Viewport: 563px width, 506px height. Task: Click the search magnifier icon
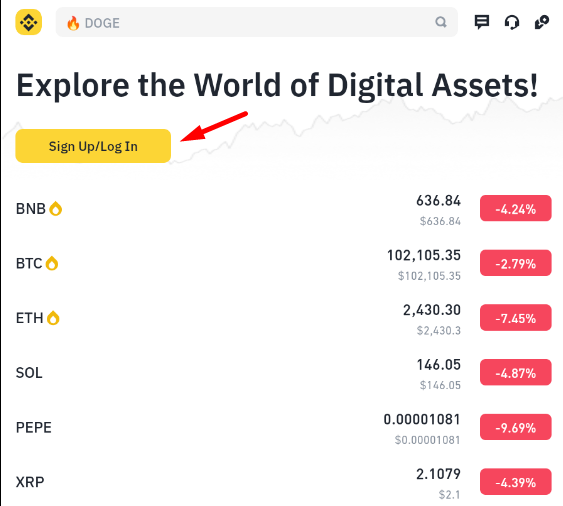tap(441, 22)
